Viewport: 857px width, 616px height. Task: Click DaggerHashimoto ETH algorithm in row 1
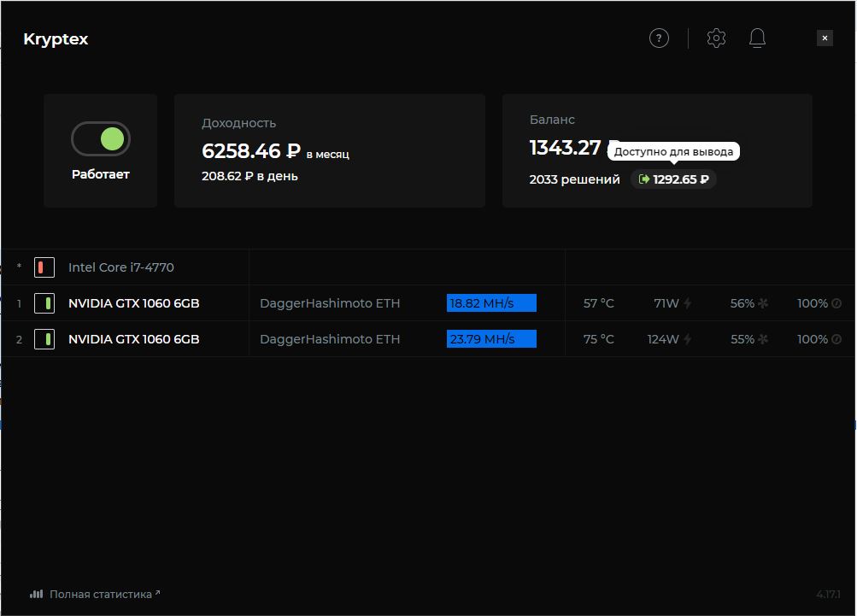coord(330,303)
